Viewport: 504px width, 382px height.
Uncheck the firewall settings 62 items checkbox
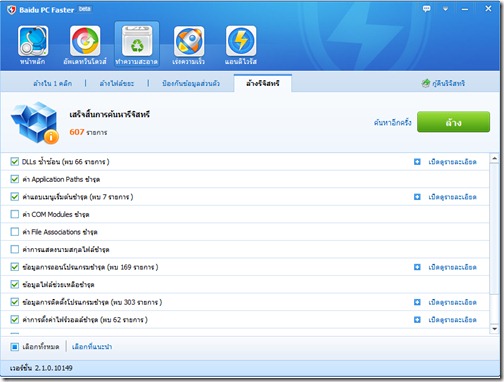(x=14, y=320)
